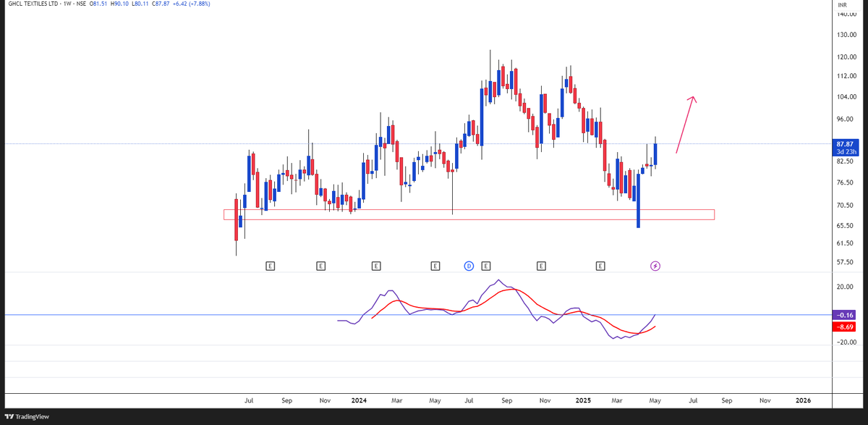Click the 61.50 price axis label
868x425 pixels.
coord(845,243)
